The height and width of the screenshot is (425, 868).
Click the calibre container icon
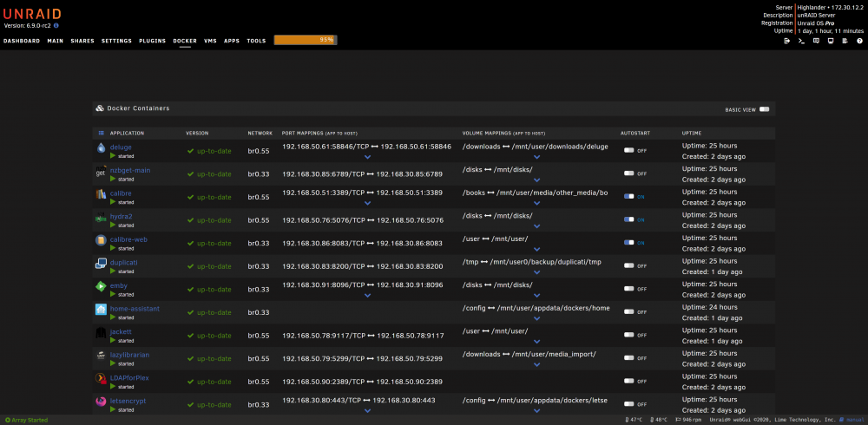click(x=101, y=194)
